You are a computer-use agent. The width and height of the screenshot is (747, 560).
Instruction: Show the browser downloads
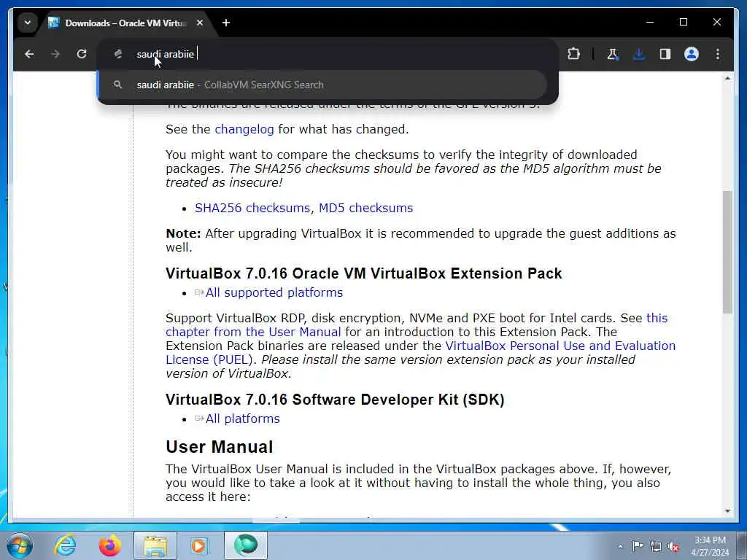click(639, 54)
